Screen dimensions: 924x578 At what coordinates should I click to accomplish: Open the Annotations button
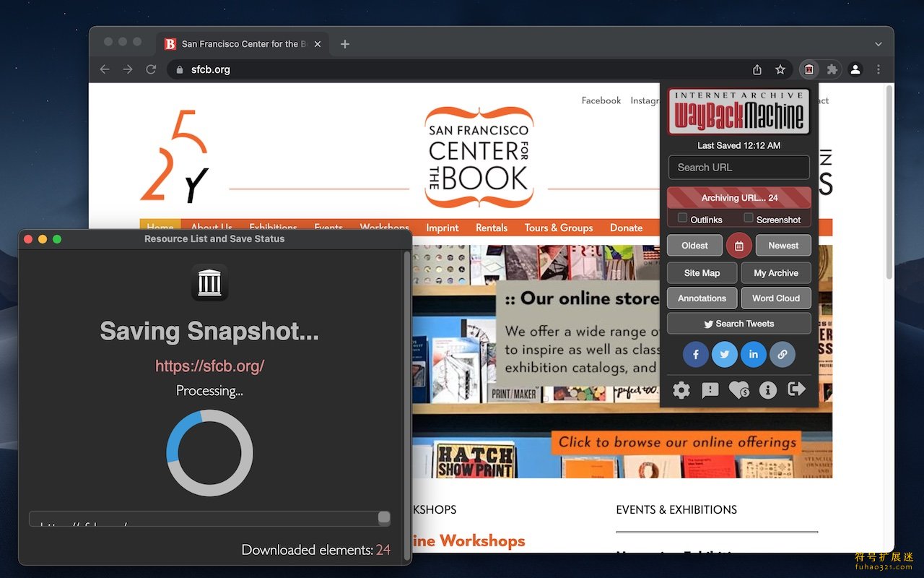[702, 298]
